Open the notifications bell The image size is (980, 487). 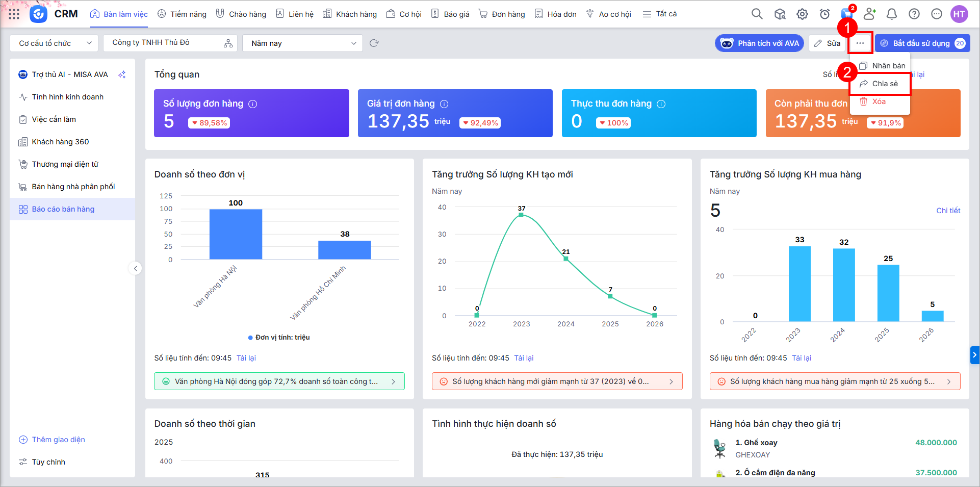[892, 14]
